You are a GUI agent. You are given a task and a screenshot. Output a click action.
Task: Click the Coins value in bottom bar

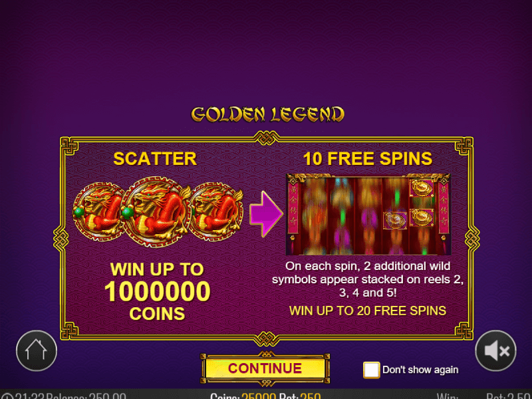point(259,396)
